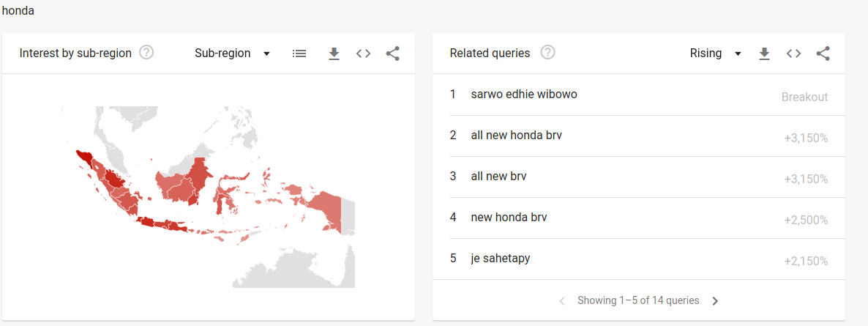Open the 'je sahetapy' query
868x326 pixels.
(x=501, y=259)
